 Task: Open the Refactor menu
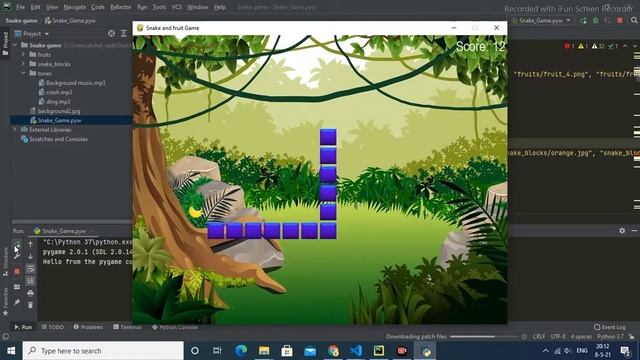coord(121,7)
